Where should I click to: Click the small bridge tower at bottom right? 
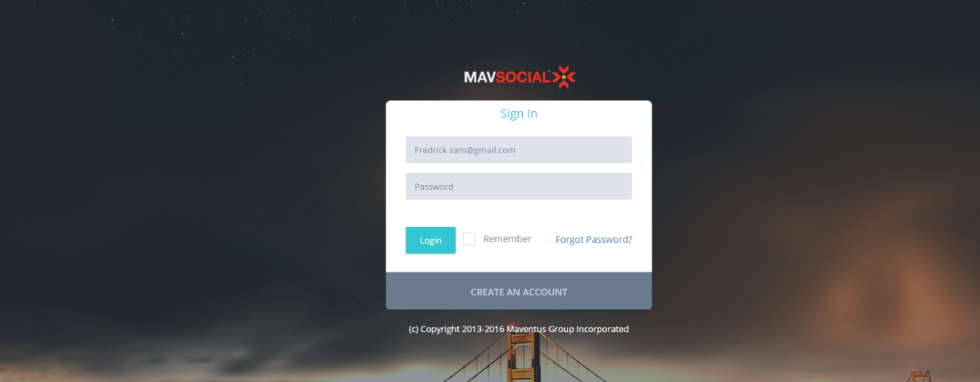[x=919, y=376]
